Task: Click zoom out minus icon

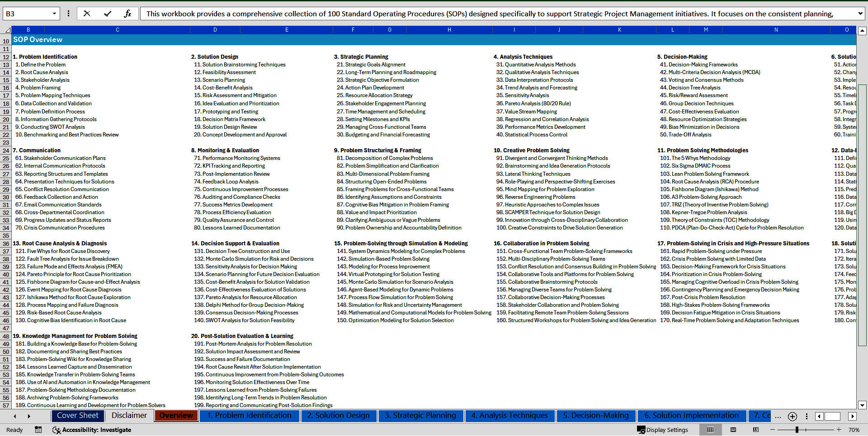Action: coord(773,430)
